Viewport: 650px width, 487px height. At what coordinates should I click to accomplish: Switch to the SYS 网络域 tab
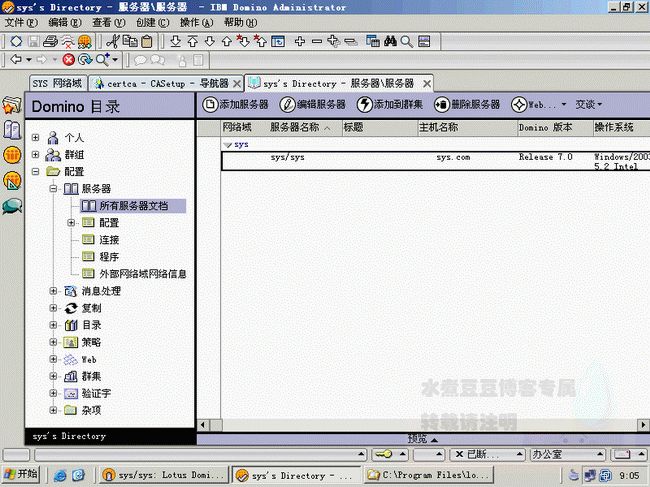(58, 83)
